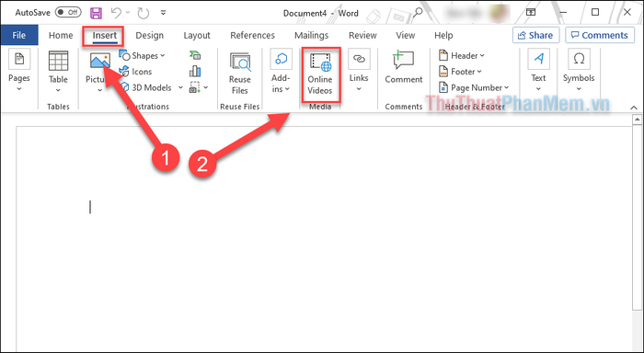
Task: Close the Word window
Action: pyautogui.click(x=627, y=13)
